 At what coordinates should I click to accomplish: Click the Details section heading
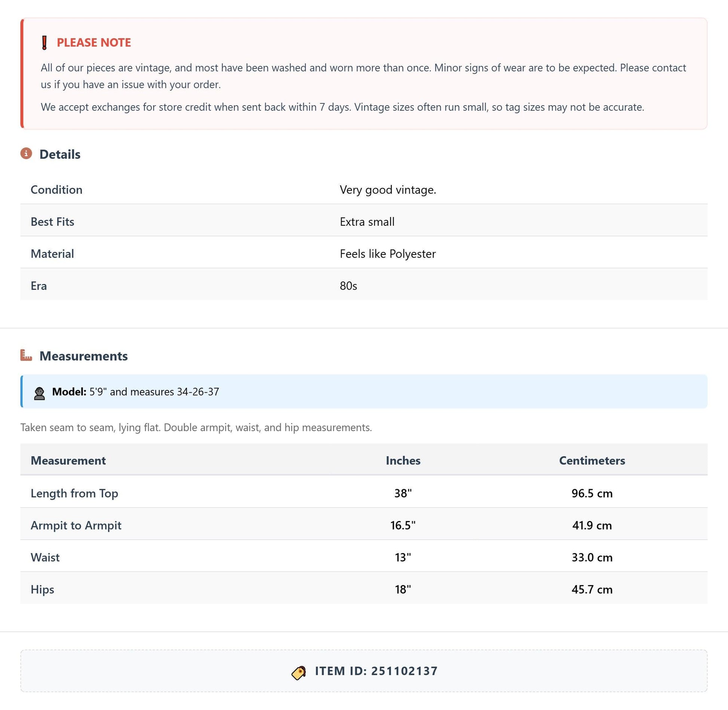coord(60,154)
